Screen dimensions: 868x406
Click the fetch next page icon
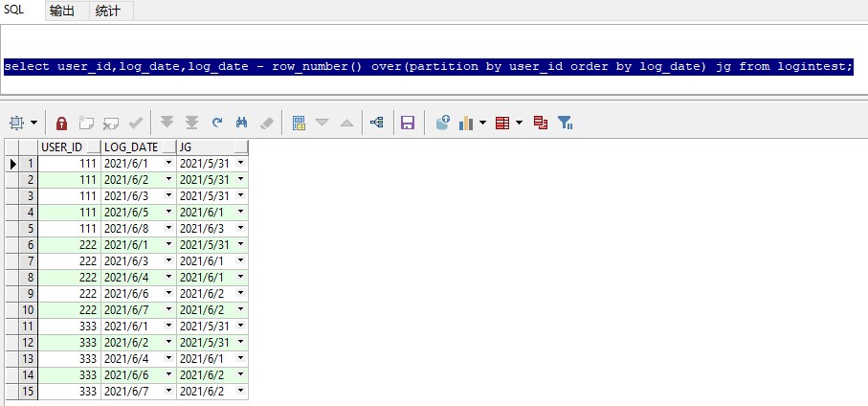167,123
